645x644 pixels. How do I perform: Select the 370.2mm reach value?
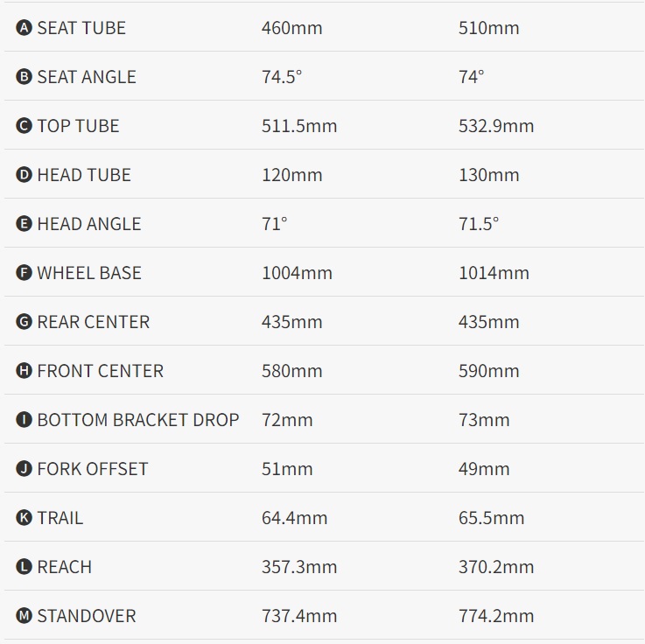496,567
